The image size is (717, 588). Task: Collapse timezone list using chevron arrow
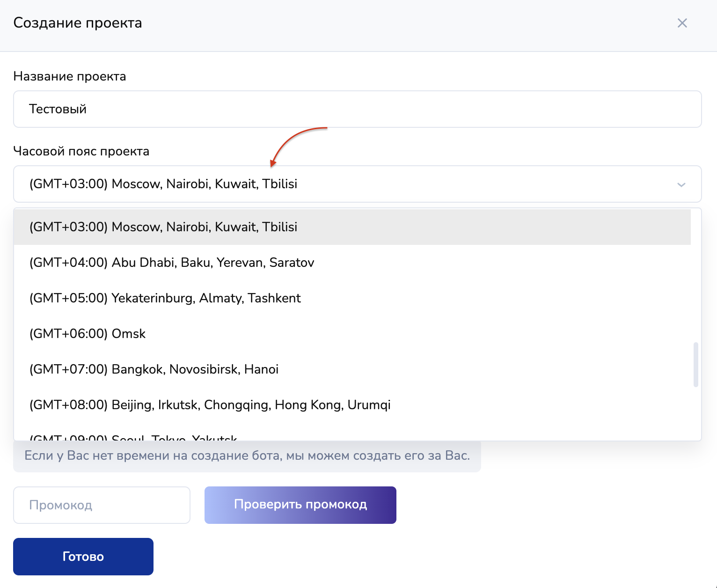[681, 184]
